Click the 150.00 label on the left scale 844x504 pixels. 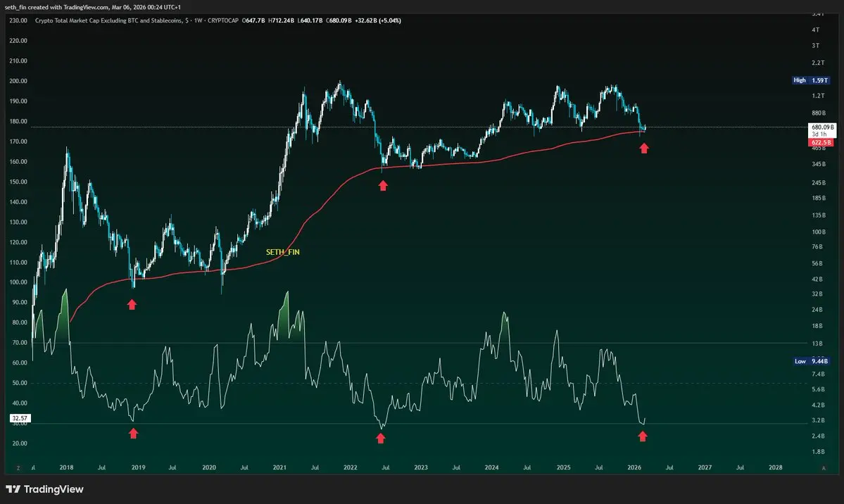(18, 182)
